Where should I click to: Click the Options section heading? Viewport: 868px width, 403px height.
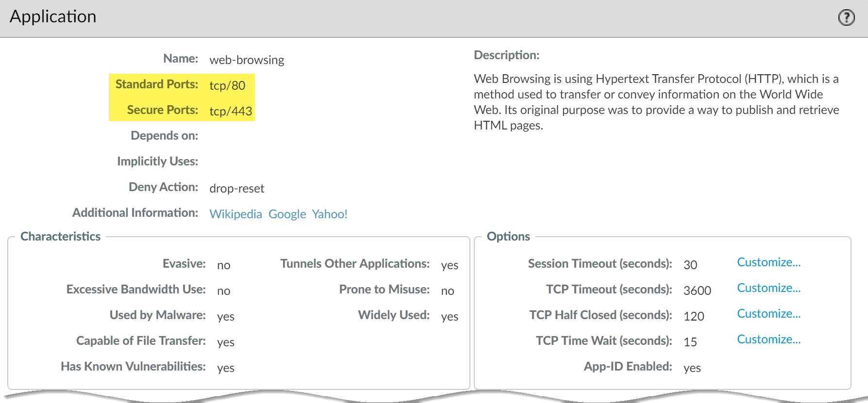coord(508,237)
